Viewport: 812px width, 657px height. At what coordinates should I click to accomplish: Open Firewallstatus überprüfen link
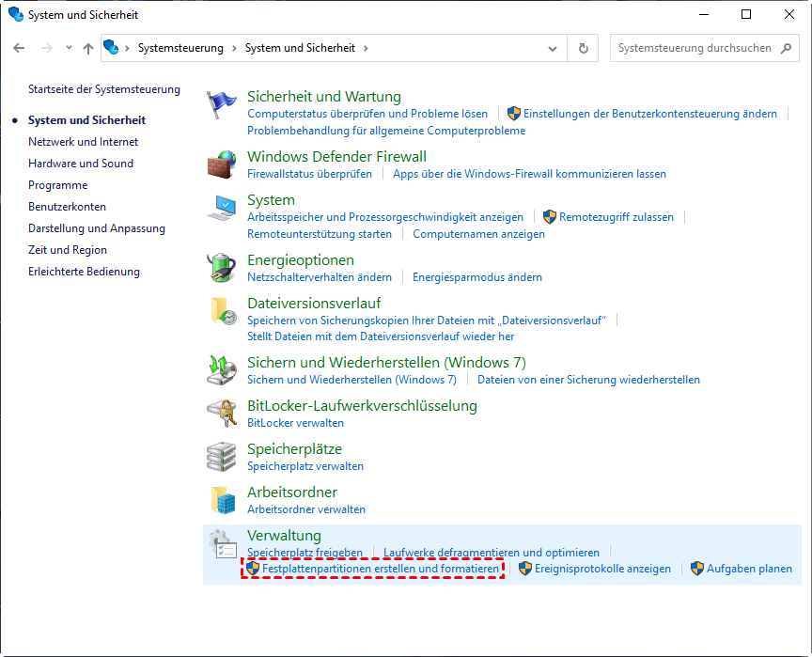point(309,174)
